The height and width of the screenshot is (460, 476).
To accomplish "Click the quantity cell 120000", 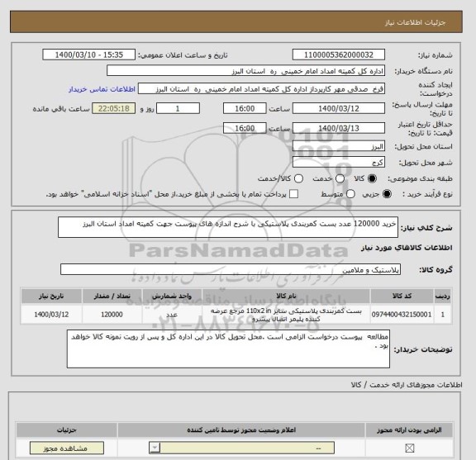I will pyautogui.click(x=112, y=315).
